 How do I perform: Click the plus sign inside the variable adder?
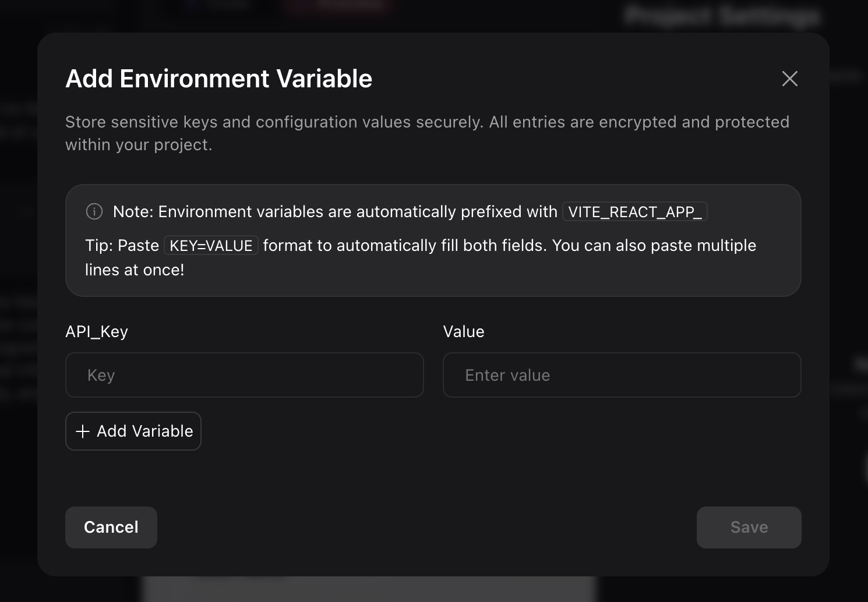click(83, 431)
